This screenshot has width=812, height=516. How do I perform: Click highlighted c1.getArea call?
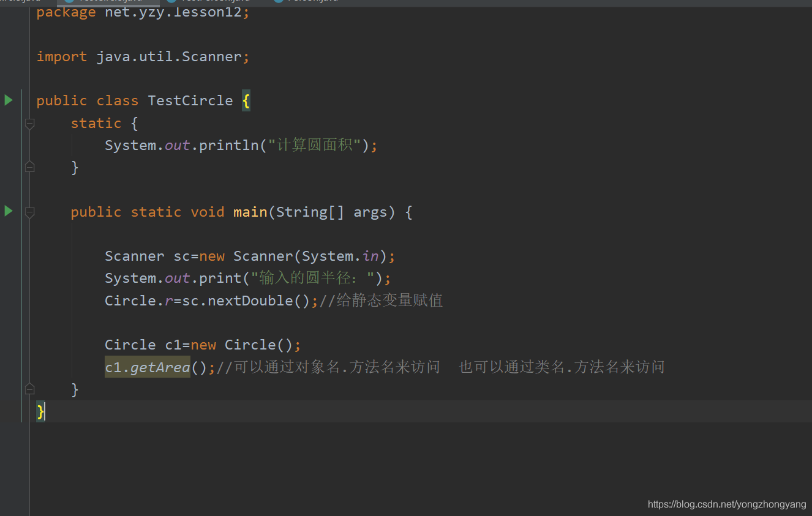(x=148, y=367)
